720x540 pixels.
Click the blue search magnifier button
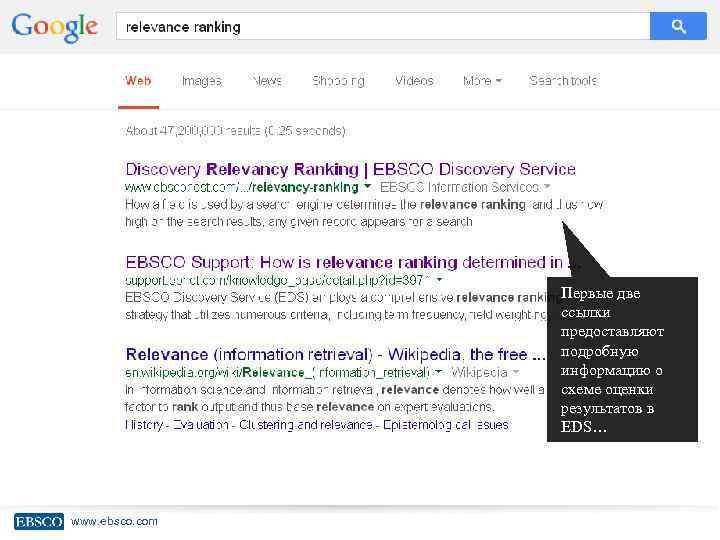[x=678, y=26]
